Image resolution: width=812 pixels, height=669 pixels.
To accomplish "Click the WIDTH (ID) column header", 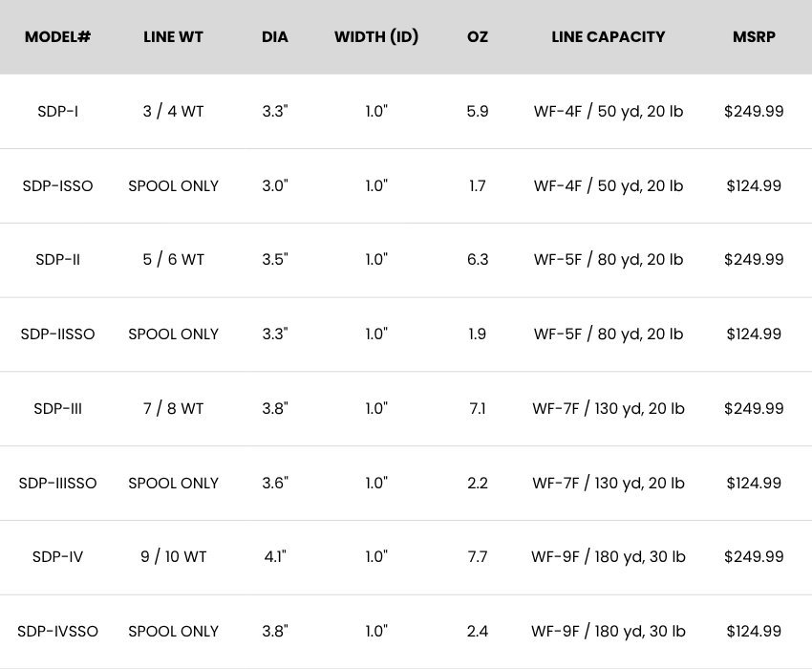I will 376,37.
